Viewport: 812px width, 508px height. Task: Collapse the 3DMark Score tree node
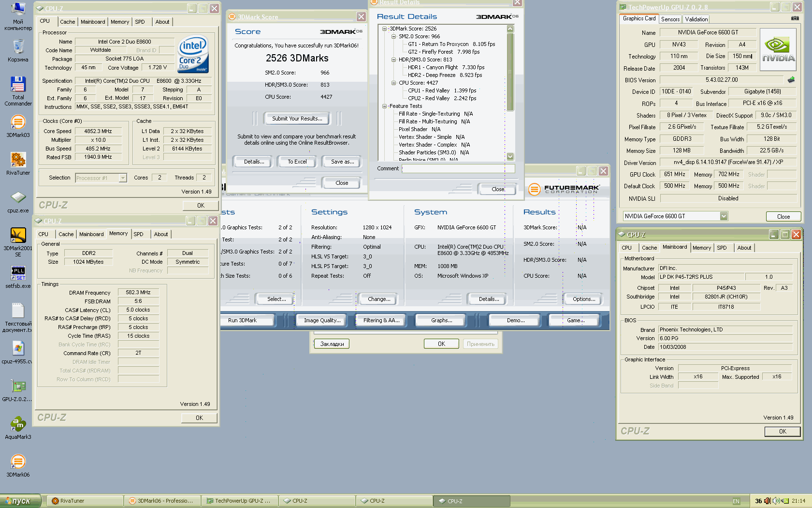385,29
